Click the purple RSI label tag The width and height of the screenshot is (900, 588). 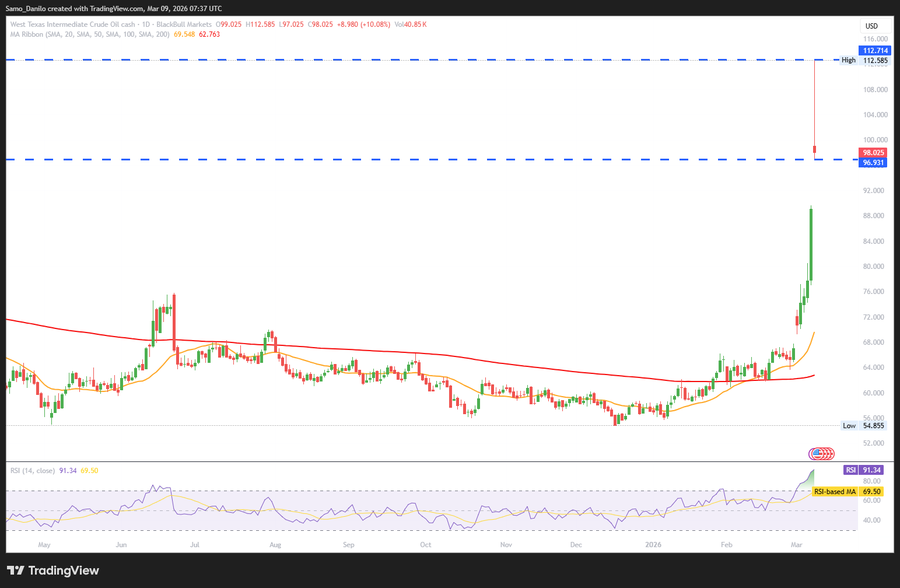point(851,470)
